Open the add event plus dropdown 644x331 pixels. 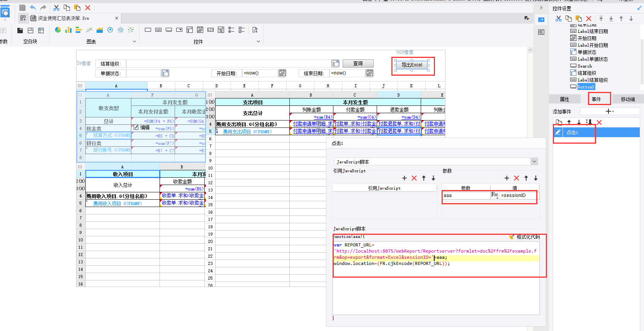tap(609, 111)
